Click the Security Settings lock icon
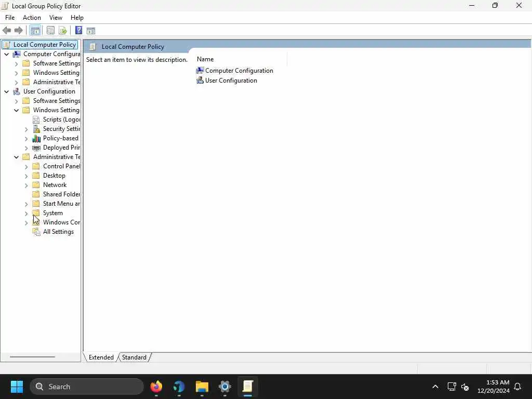 tap(36, 129)
